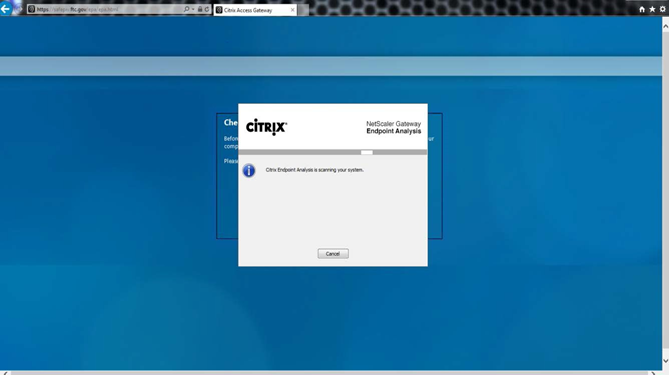Open Favorites via the star icon
The width and height of the screenshot is (669, 375).
point(652,9)
